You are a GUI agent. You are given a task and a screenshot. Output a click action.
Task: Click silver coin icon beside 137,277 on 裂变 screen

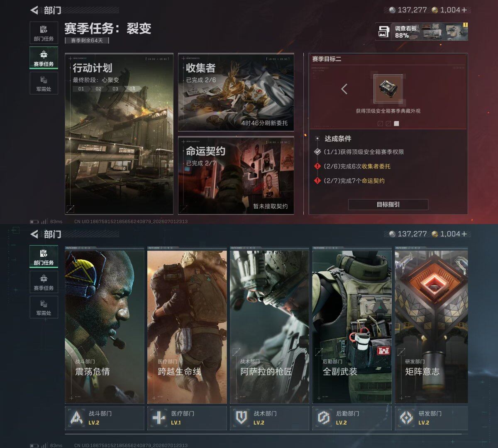(392, 10)
